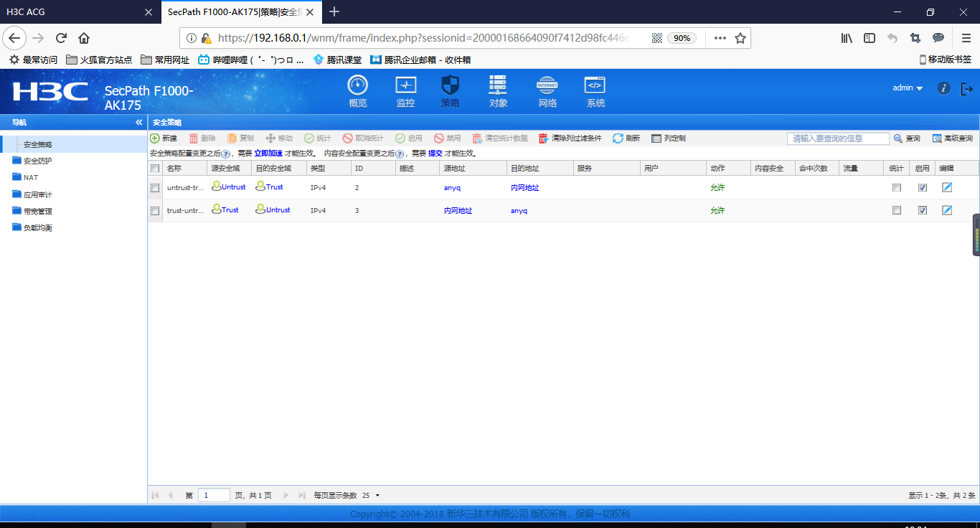Image resolution: width=980 pixels, height=528 pixels.
Task: Switch to the H3C ACG browser tab
Action: coord(72,11)
